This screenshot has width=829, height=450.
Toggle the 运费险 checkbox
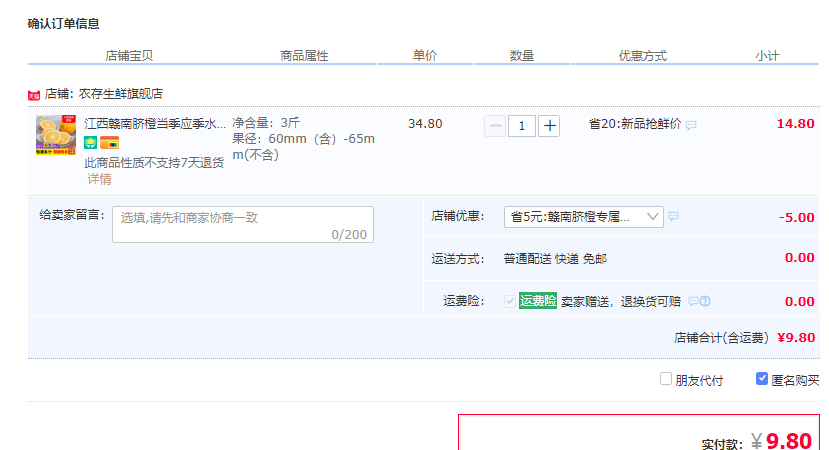tap(510, 301)
